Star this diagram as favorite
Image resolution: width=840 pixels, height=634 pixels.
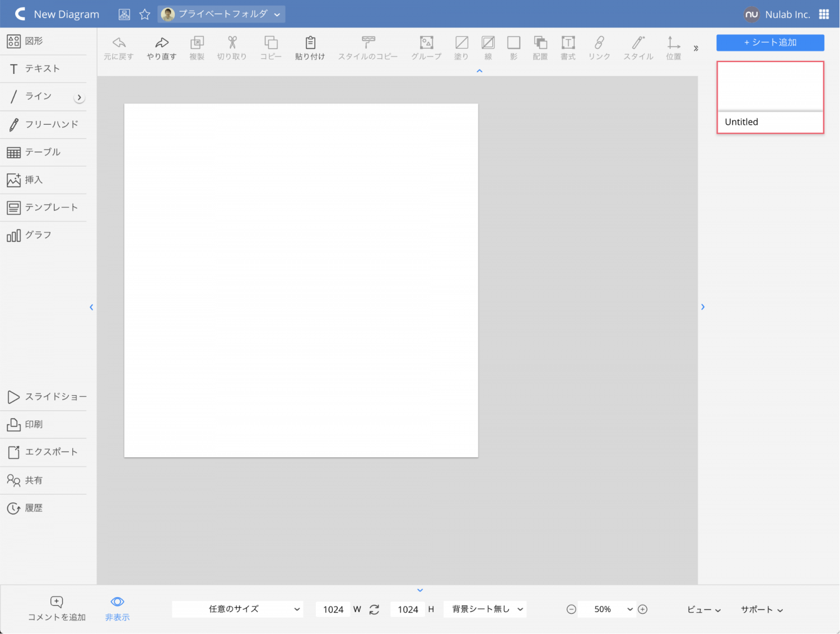point(144,15)
